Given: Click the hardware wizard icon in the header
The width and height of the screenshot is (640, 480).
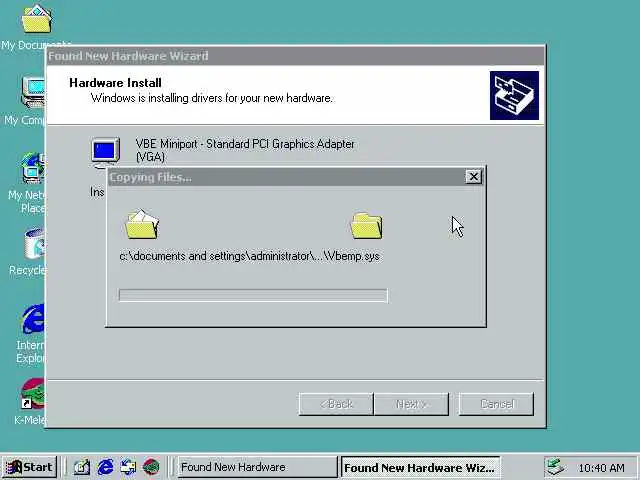Looking at the screenshot, I should point(514,96).
